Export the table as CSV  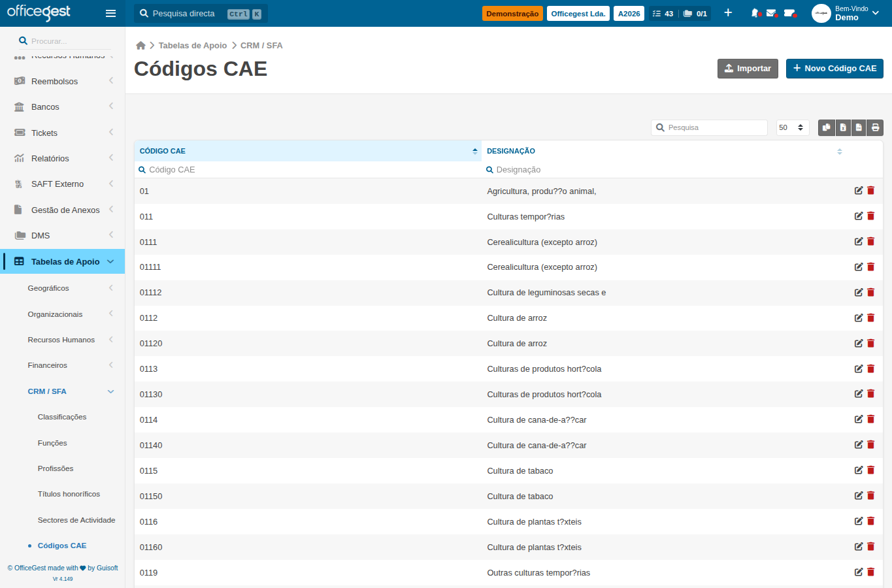pos(859,127)
